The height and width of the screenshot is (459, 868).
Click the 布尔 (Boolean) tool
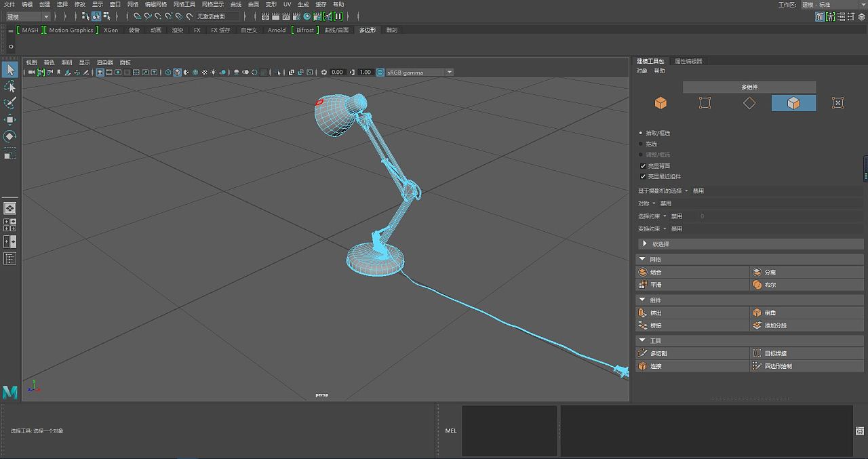coord(808,285)
